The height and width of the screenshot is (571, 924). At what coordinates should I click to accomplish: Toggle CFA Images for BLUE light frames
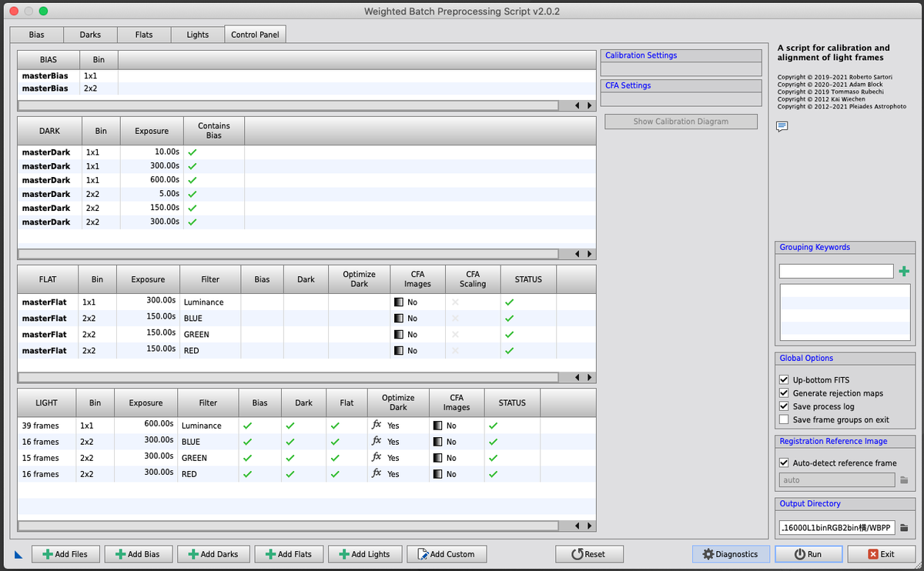point(437,442)
